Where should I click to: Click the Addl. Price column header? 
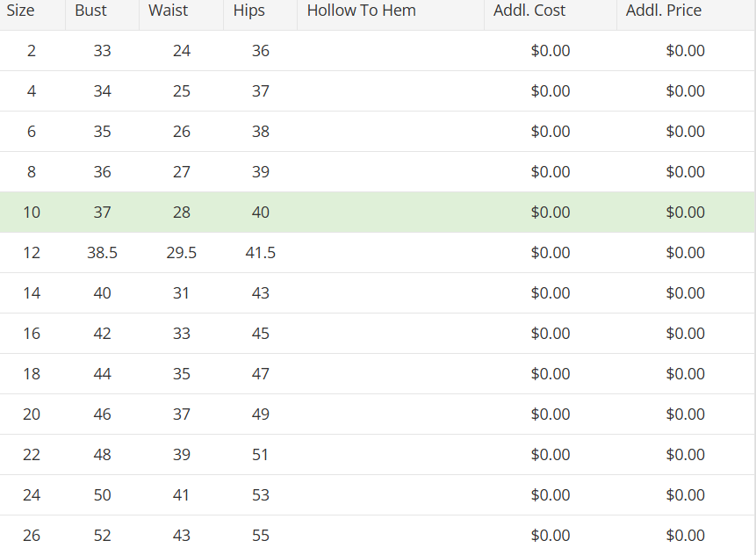coord(664,11)
